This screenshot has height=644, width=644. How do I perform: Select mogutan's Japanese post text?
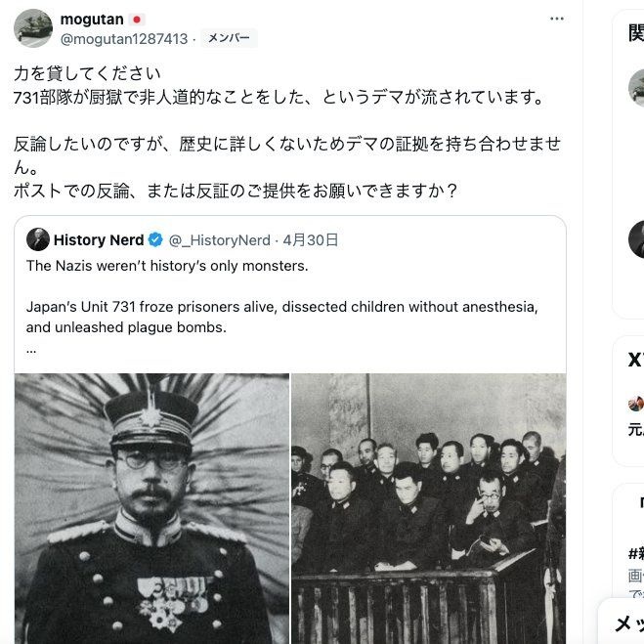pos(287,132)
